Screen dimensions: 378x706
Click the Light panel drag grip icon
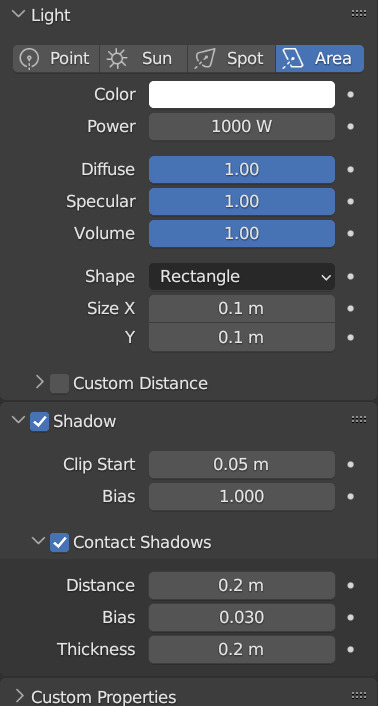(x=359, y=14)
